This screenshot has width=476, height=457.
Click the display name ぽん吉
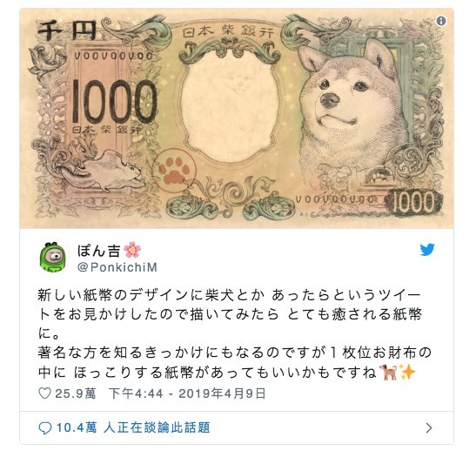(99, 251)
